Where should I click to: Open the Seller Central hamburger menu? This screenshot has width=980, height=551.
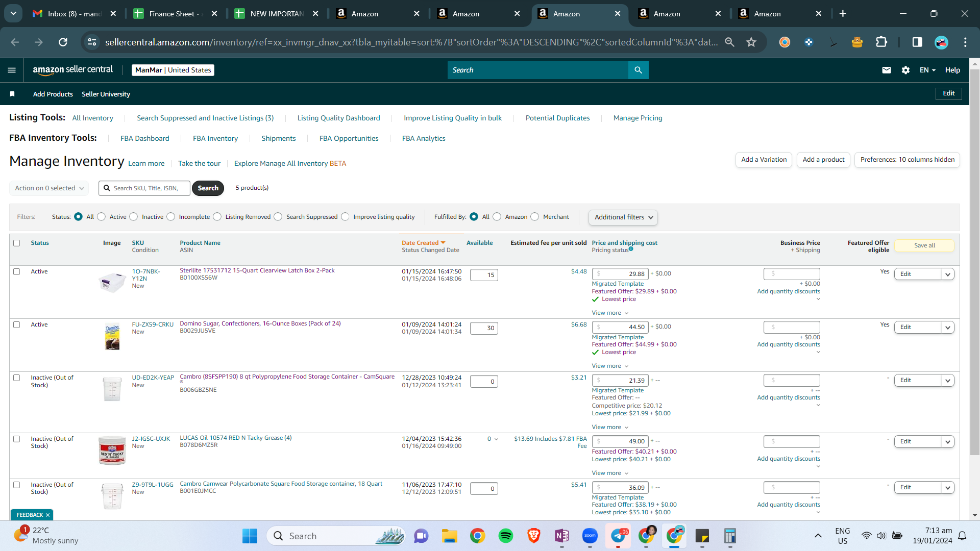point(12,70)
